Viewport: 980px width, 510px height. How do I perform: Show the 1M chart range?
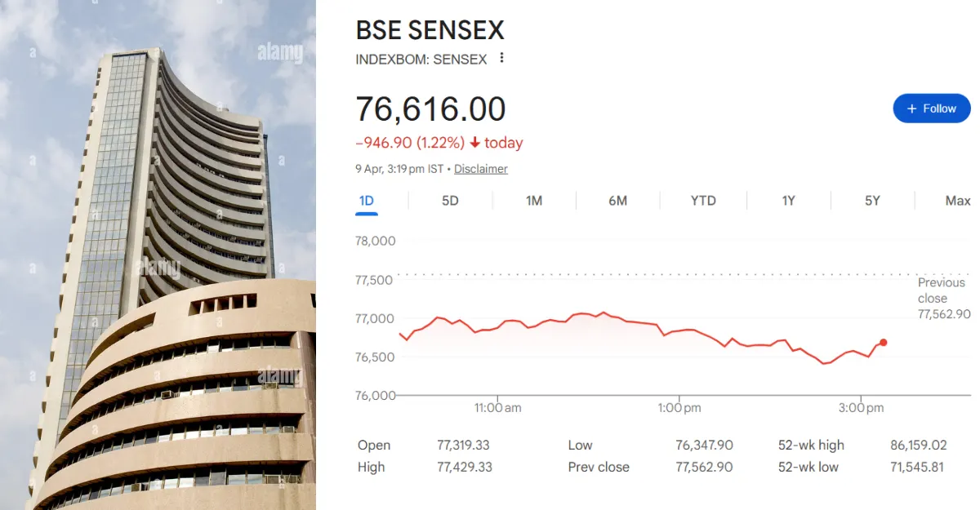coord(534,201)
